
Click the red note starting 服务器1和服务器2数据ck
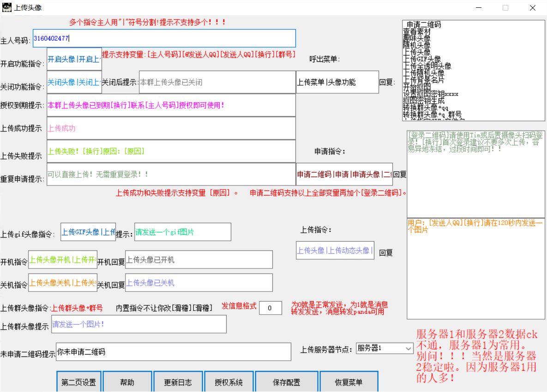(476, 356)
